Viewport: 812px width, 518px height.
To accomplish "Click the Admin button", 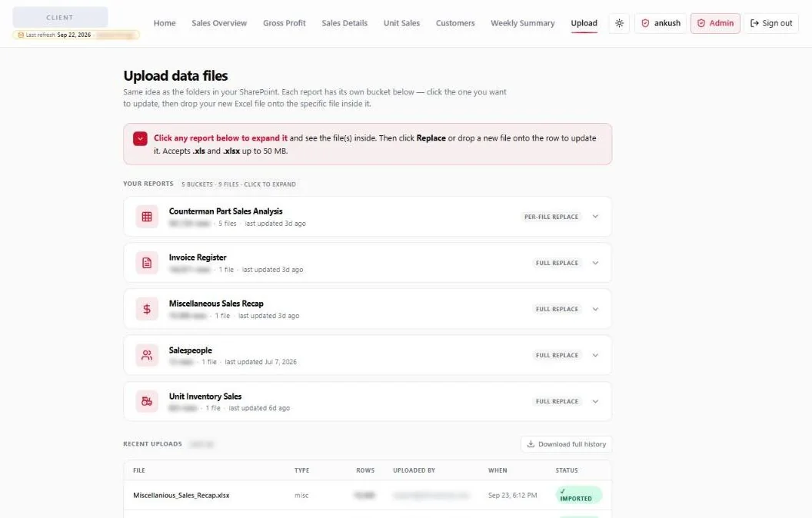I will 715,23.
